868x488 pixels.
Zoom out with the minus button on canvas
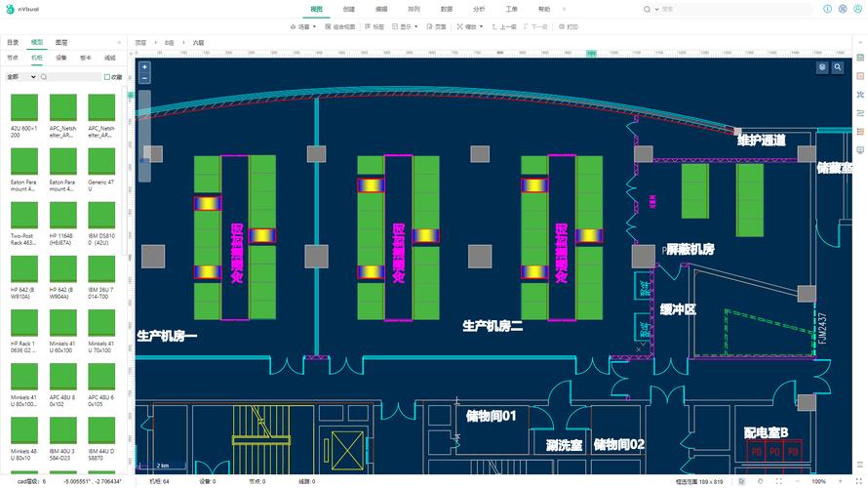point(144,78)
